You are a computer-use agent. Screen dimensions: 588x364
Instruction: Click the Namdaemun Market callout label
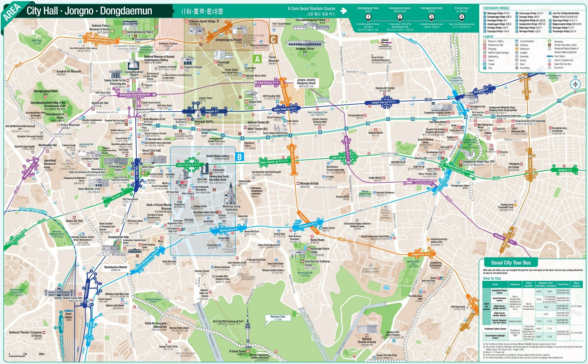click(x=116, y=268)
